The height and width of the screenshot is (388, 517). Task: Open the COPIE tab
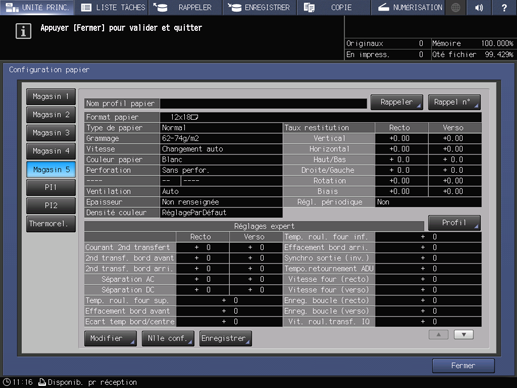(x=333, y=7)
